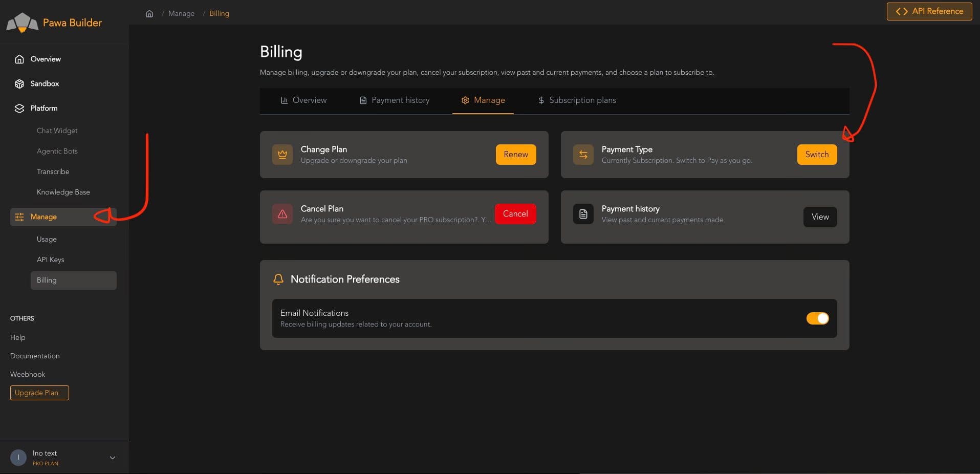Click the Payment Type heading
This screenshot has width=980, height=474.
point(627,149)
